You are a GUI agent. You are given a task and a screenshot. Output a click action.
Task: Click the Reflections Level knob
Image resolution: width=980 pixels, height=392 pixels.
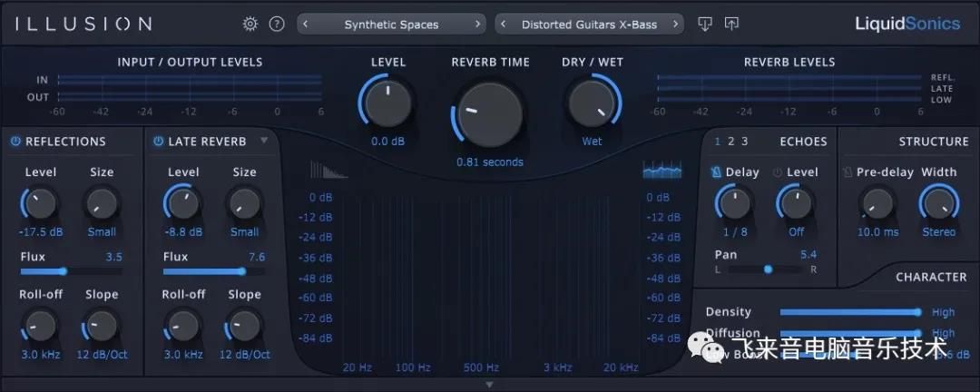click(41, 204)
